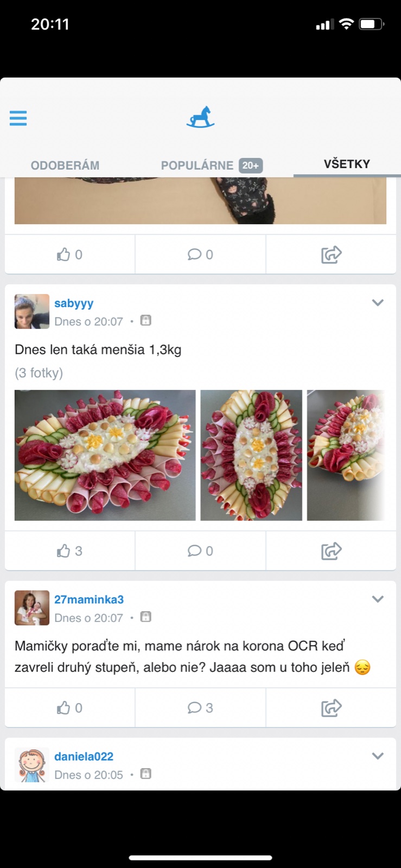View the 3 comments on 27maminka3's post

point(200,708)
